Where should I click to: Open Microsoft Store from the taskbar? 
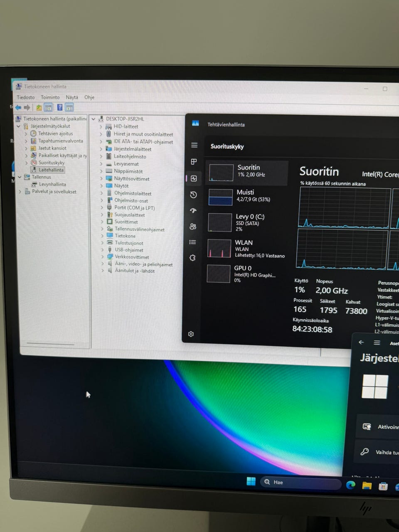click(383, 486)
